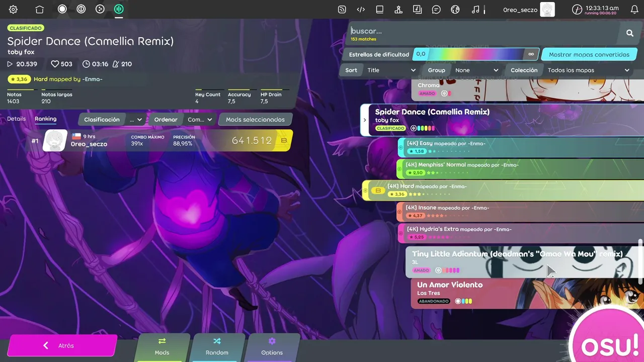This screenshot has height=362, width=644.
Task: Switch to the osu! standard ruleset icon
Action: pos(62,9)
